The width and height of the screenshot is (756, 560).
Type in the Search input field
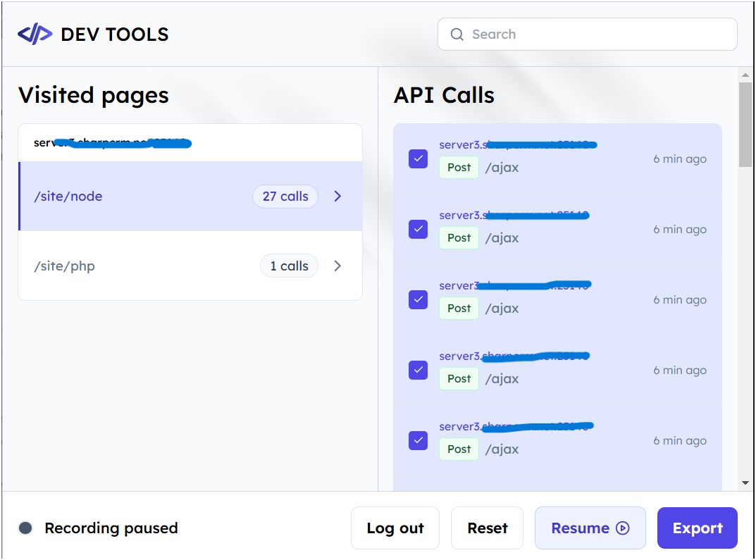(x=599, y=35)
